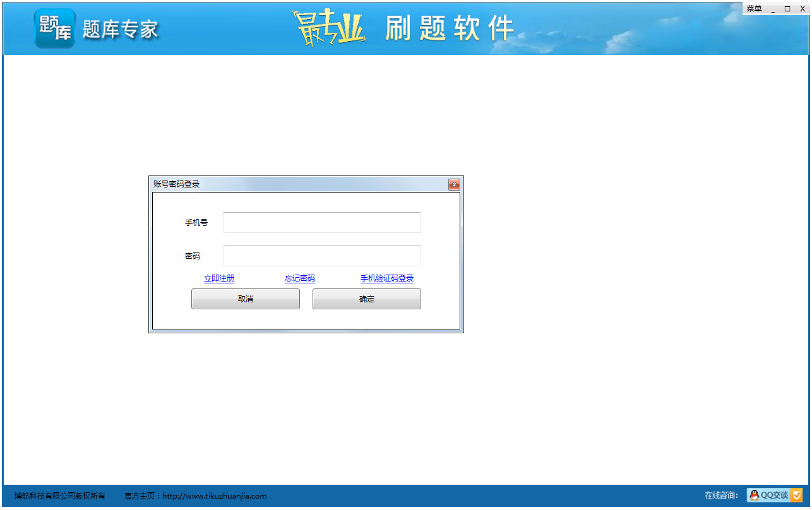Switch to 手机验证码登录
812x510 pixels.
coord(387,278)
